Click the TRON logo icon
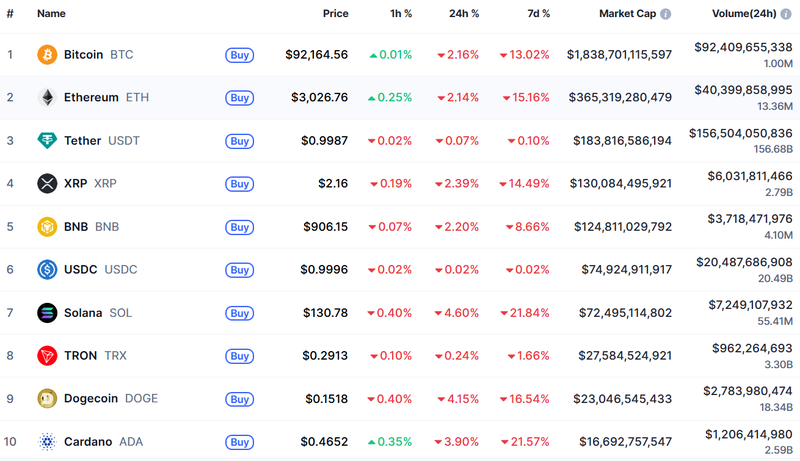This screenshot has height=461, width=800. click(x=47, y=355)
